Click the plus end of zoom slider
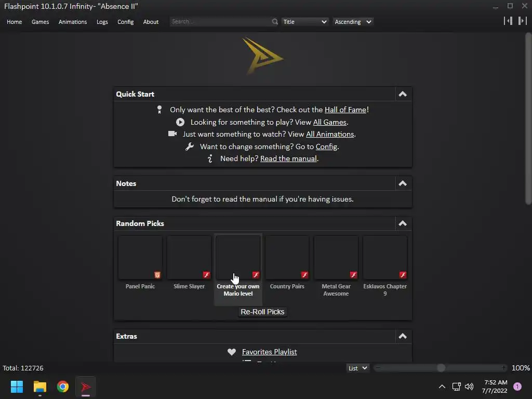 point(504,368)
